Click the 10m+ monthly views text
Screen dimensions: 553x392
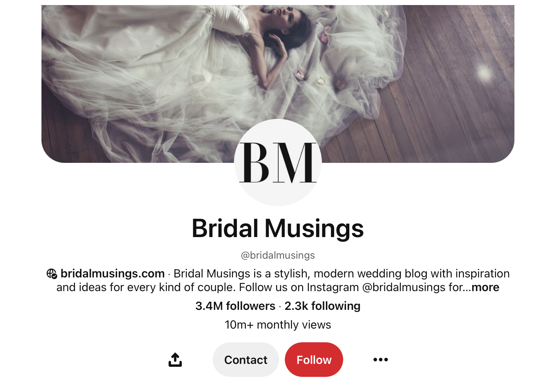278,325
